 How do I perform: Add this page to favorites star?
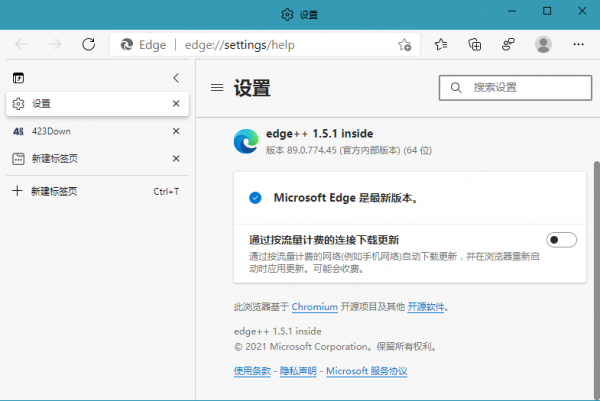pos(404,44)
